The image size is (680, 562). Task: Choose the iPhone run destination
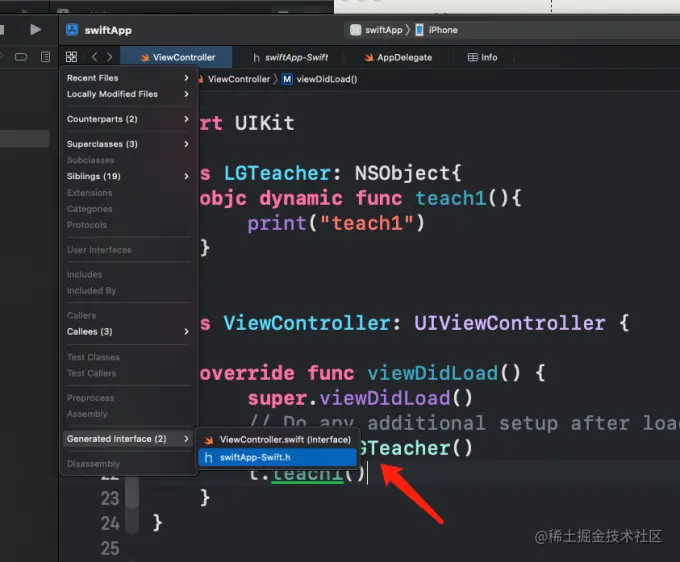pyautogui.click(x=443, y=30)
